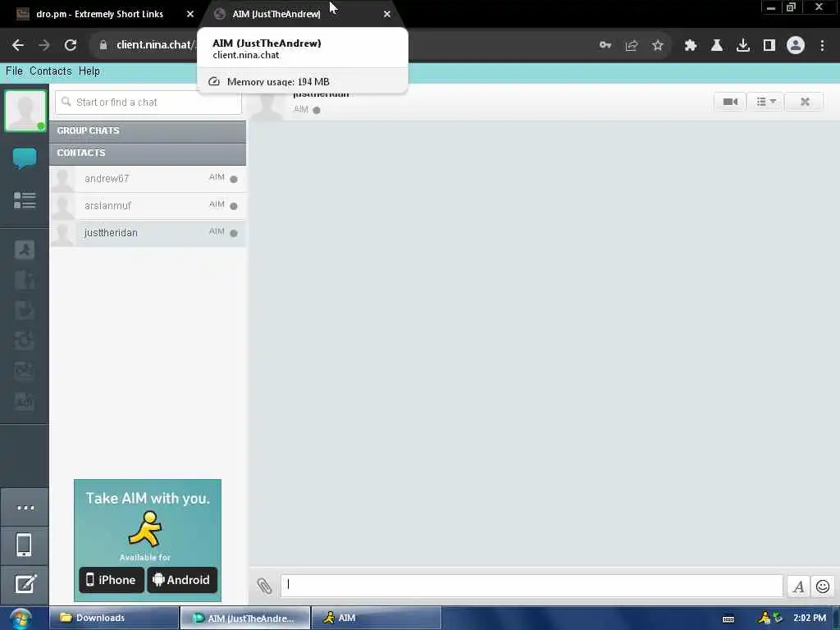
Task: Close the dro.pm browser tab
Action: (190, 15)
